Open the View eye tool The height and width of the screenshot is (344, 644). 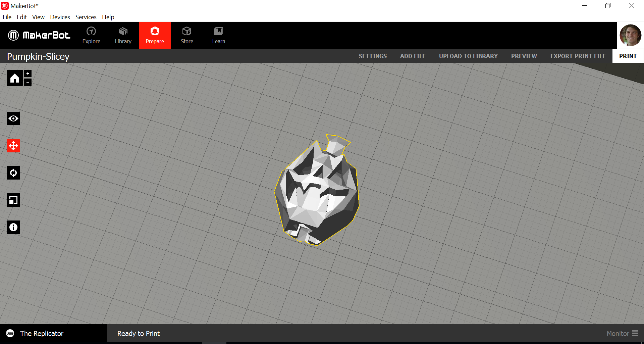[x=13, y=118]
